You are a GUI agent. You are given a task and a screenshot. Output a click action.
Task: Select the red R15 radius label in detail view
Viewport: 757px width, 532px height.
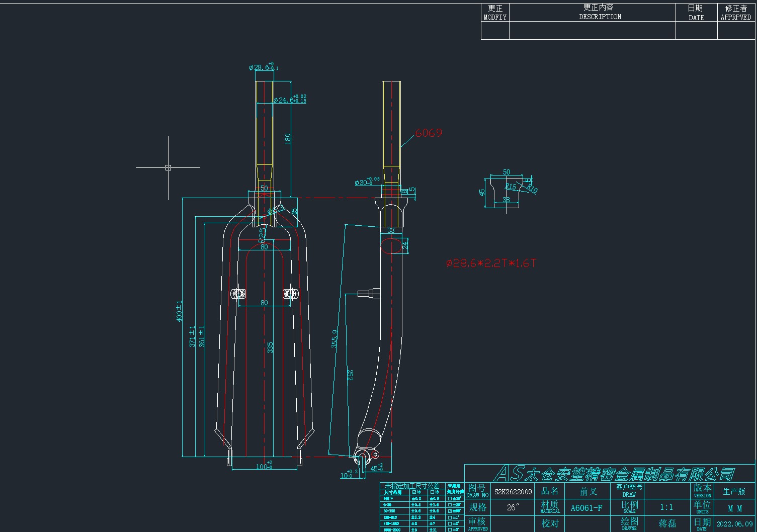(x=511, y=187)
